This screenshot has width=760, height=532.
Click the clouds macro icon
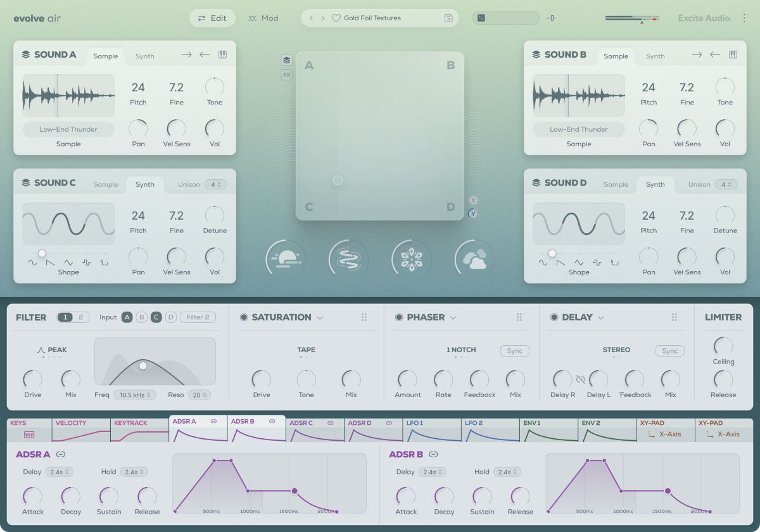(474, 259)
